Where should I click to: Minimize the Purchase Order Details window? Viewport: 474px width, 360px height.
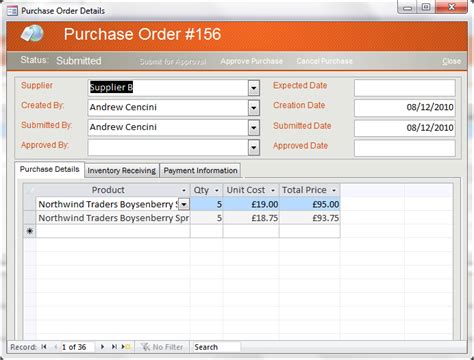pyautogui.click(x=407, y=7)
